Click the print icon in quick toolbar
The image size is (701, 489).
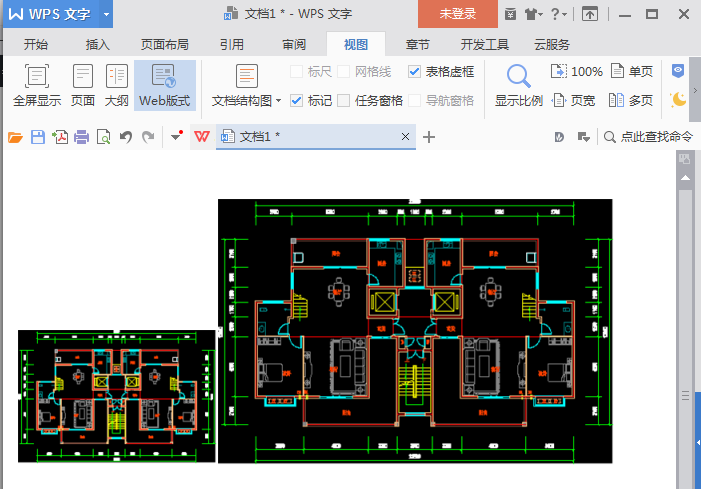click(82, 137)
